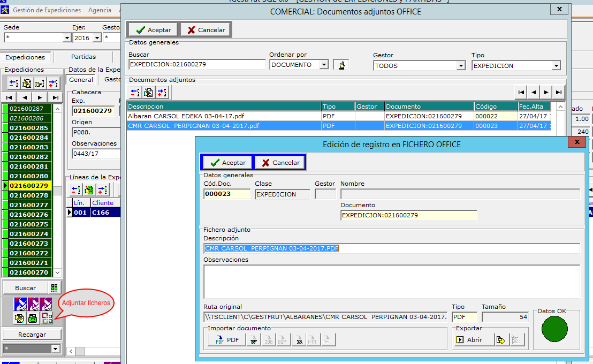Open the Gestor dropdown showing TODOS
This screenshot has height=364, width=593.
(461, 66)
